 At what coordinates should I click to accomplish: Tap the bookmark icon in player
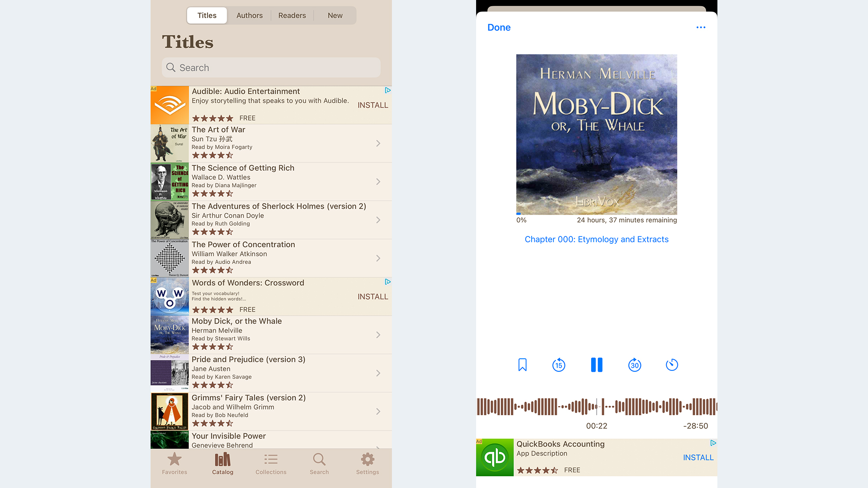tap(523, 365)
